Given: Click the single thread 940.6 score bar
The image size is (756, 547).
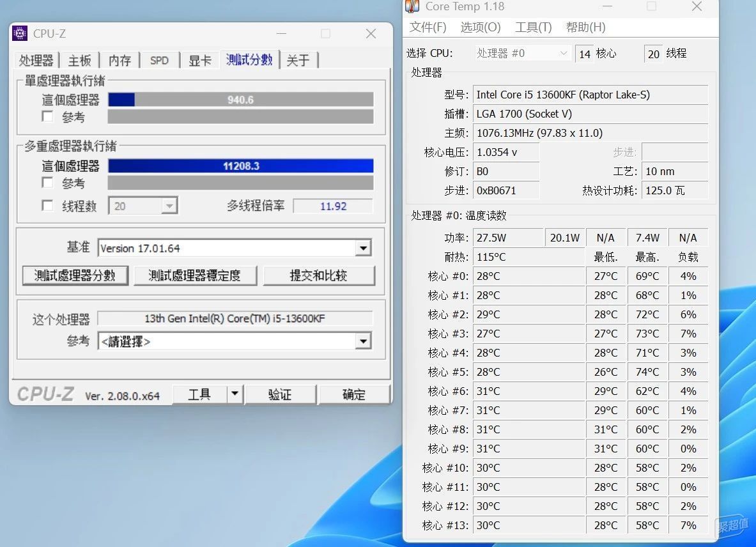Looking at the screenshot, I should pyautogui.click(x=240, y=100).
